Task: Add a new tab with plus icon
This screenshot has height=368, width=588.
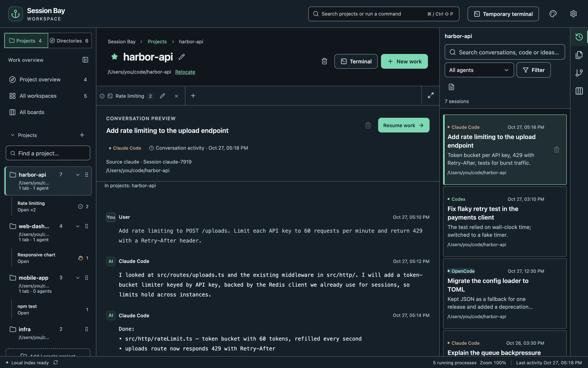Action: coord(193,96)
